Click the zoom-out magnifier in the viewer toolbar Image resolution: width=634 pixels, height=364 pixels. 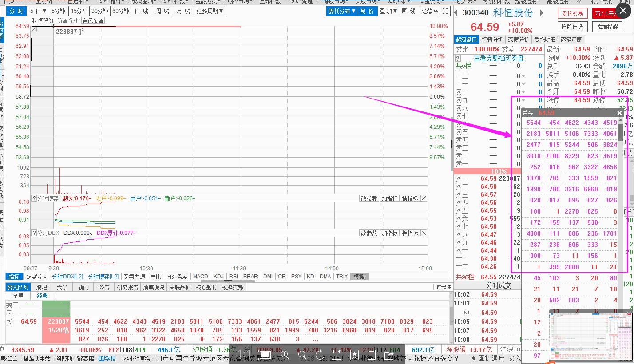tap(302, 354)
